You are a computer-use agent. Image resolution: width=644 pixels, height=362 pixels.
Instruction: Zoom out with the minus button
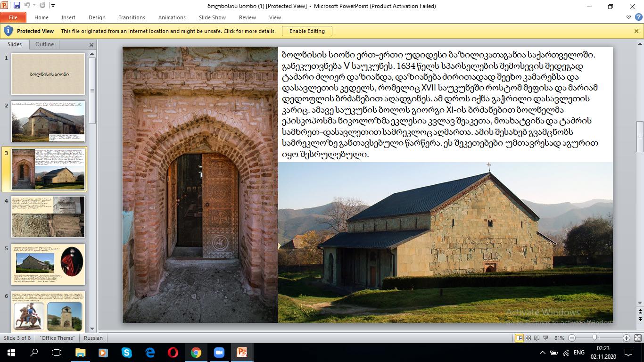pyautogui.click(x=572, y=338)
